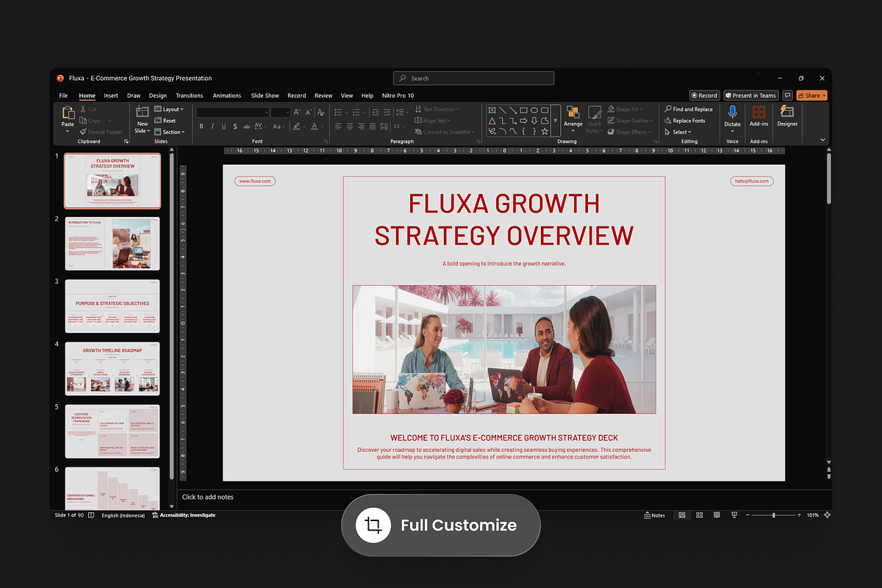Open the font size combo box
Screen dimensions: 882x588
point(281,112)
